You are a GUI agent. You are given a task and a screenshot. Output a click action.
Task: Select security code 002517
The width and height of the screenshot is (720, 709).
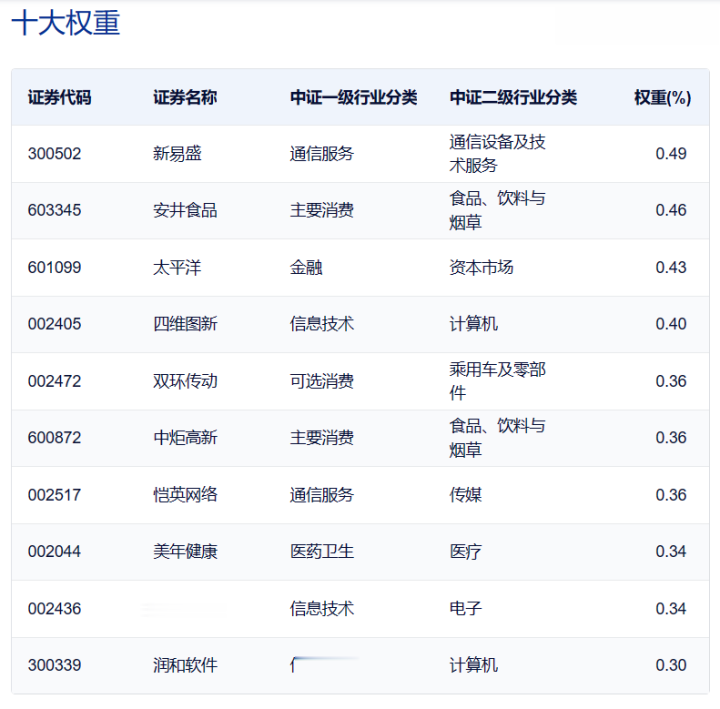click(x=54, y=495)
